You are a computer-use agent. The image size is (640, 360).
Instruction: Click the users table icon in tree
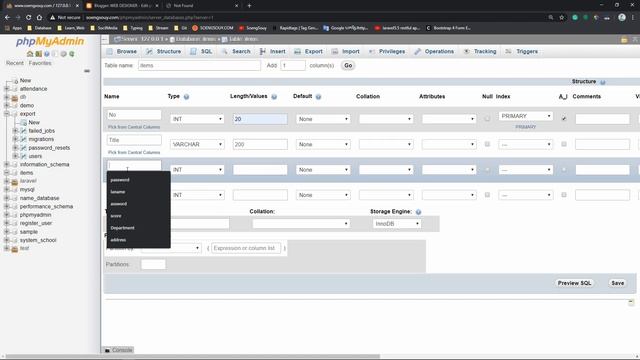(x=23, y=156)
